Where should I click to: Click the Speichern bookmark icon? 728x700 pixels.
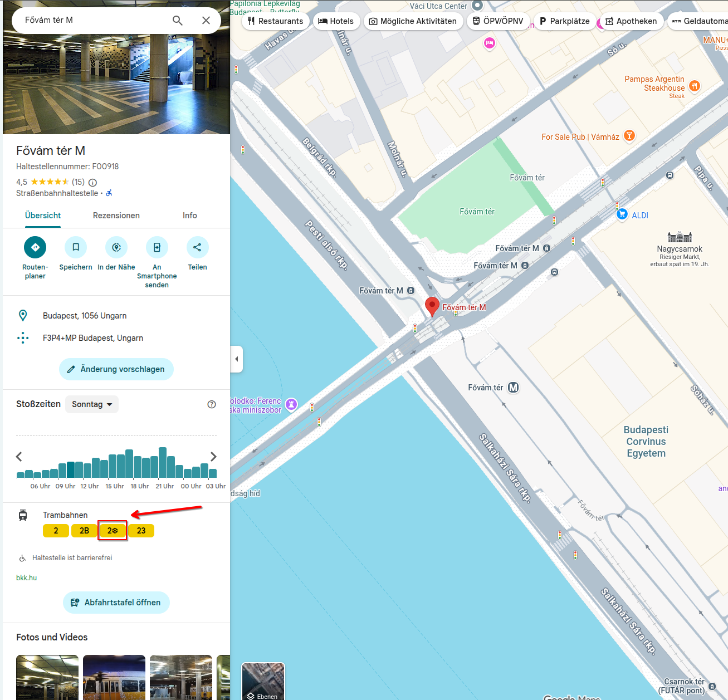pyautogui.click(x=76, y=247)
